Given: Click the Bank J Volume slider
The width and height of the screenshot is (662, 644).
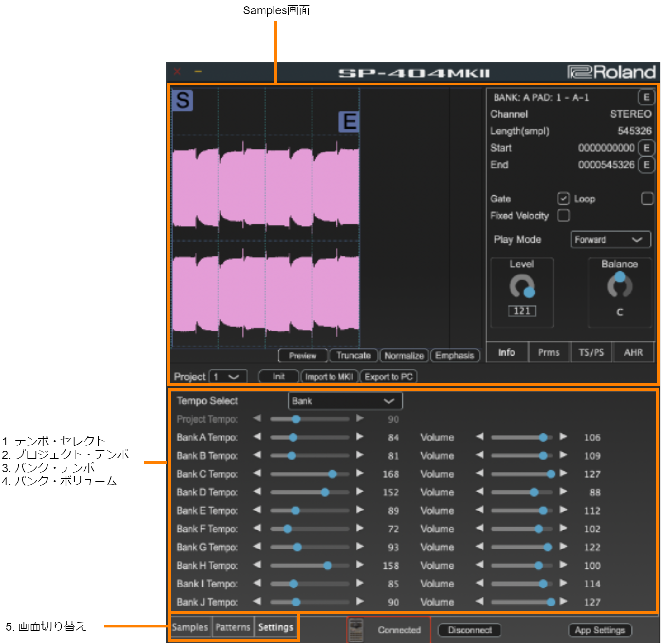Looking at the screenshot, I should point(522,602).
